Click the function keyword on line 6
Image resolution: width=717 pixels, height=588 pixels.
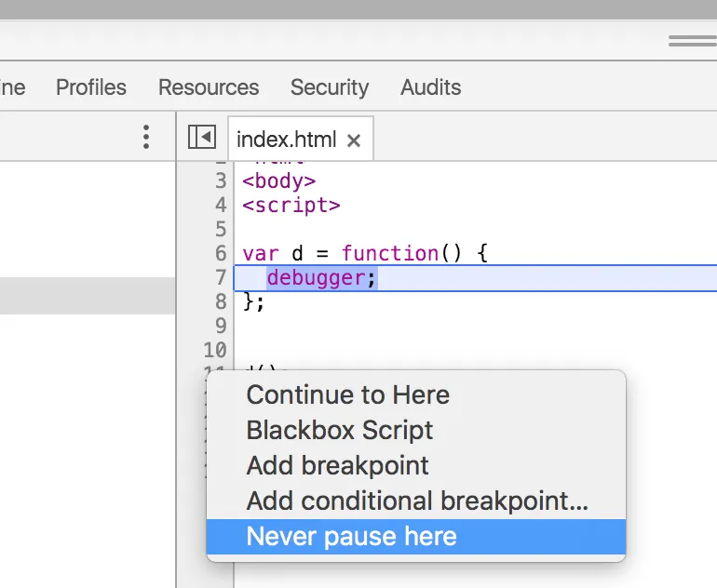point(389,253)
